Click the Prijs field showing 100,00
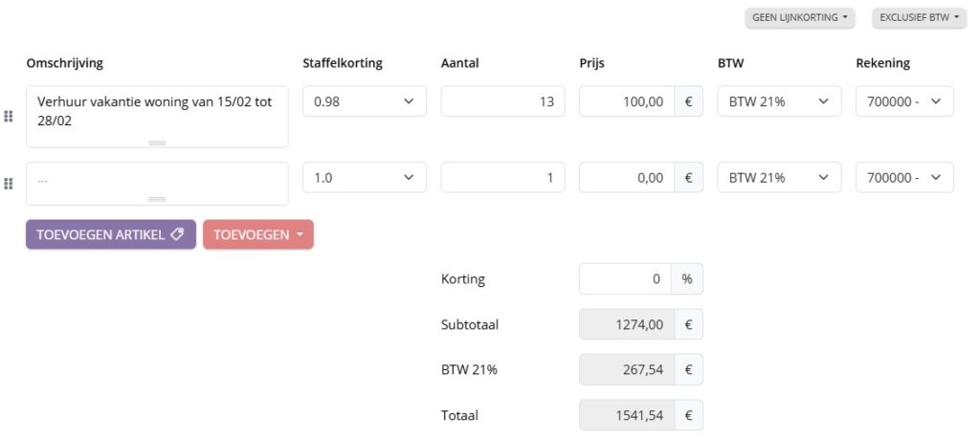 tap(626, 101)
